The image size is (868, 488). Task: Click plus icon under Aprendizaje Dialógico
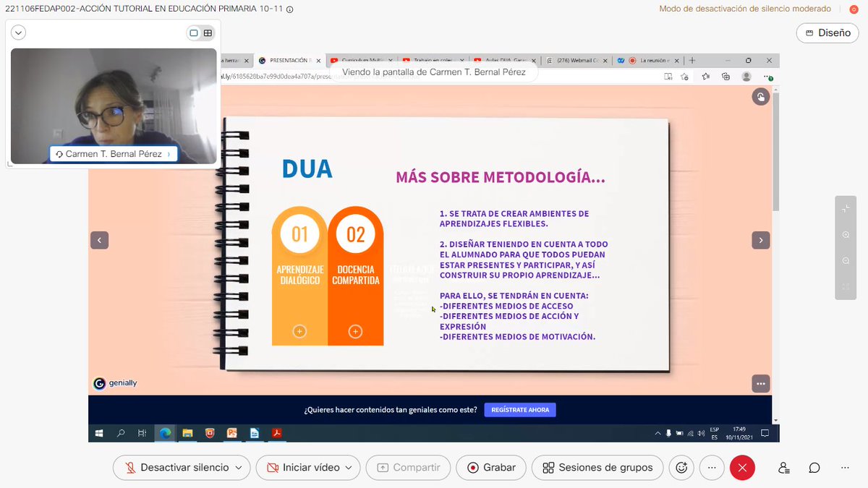[x=299, y=331]
